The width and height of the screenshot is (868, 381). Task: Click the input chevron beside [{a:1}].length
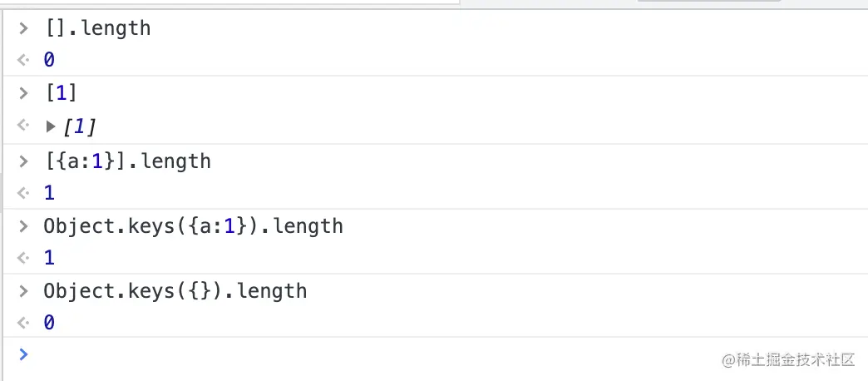tap(23, 161)
